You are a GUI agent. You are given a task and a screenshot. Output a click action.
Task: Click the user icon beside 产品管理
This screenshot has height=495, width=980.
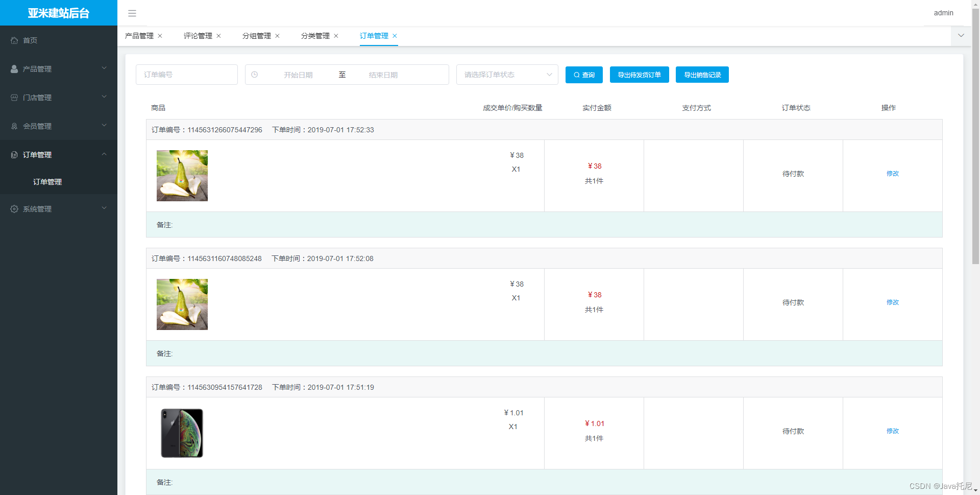click(x=14, y=69)
